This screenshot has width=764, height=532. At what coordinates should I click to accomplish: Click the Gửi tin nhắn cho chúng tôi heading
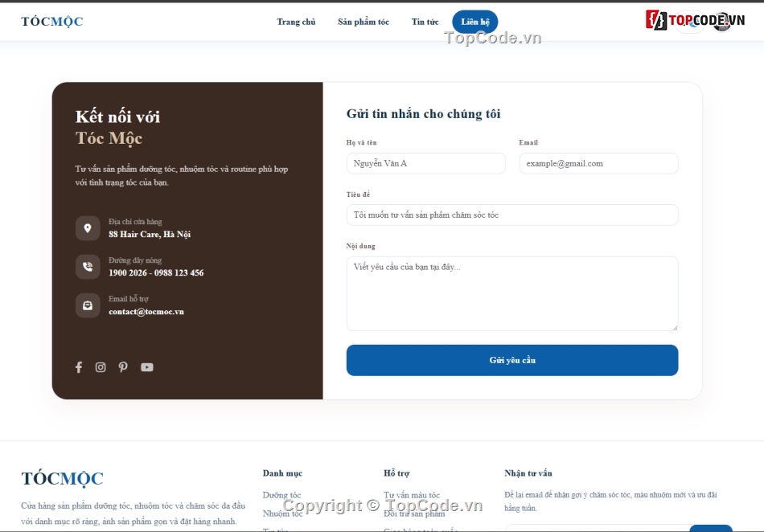(423, 114)
